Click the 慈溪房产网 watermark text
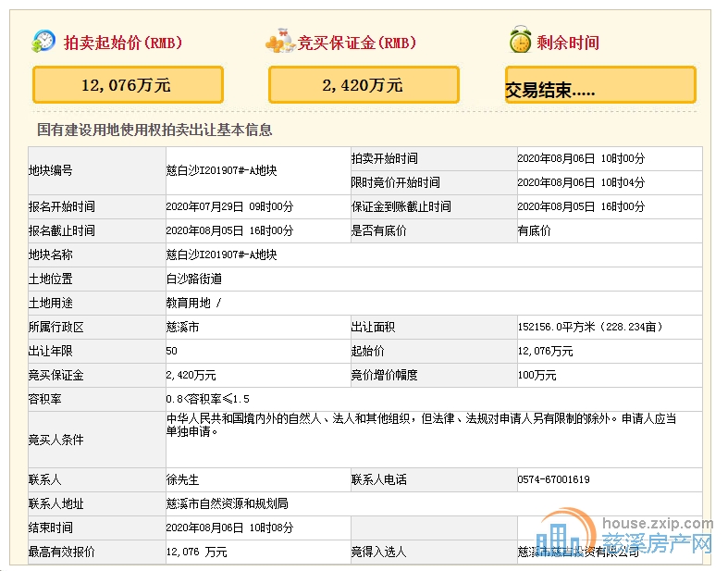This screenshot has width=728, height=571. (658, 544)
